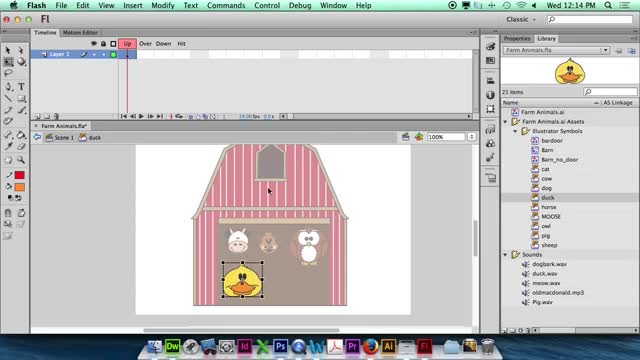Click the Edit Scene clapper icon

(x=405, y=137)
